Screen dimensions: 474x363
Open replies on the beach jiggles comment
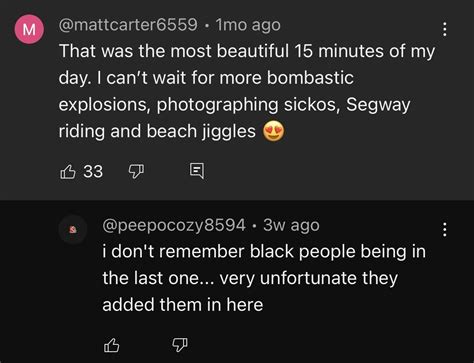[x=197, y=171]
